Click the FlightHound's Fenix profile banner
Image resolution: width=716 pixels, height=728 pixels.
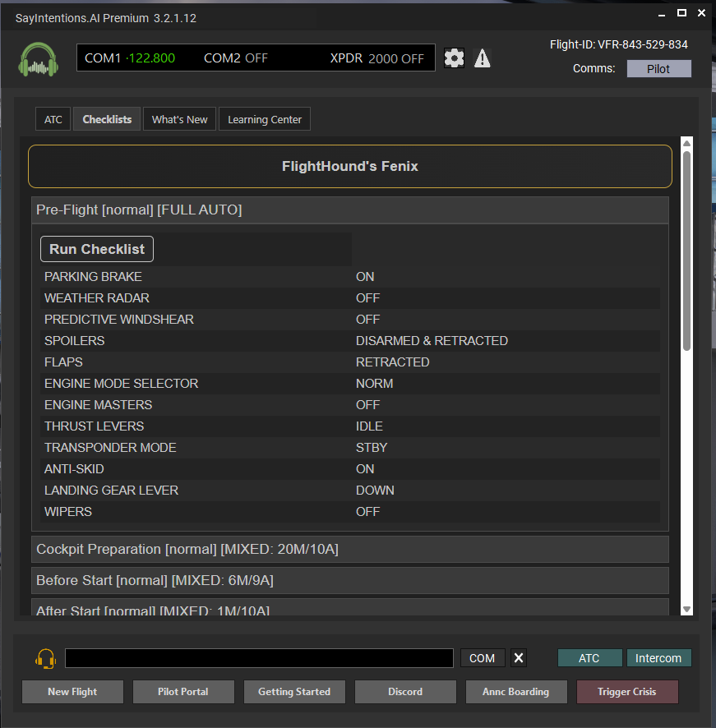coord(350,166)
